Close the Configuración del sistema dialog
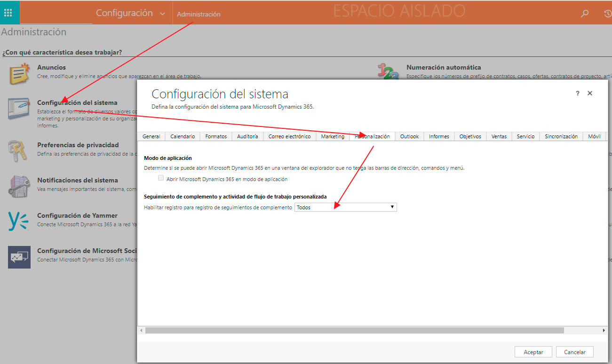Screen dimensions: 612x364 (590, 94)
